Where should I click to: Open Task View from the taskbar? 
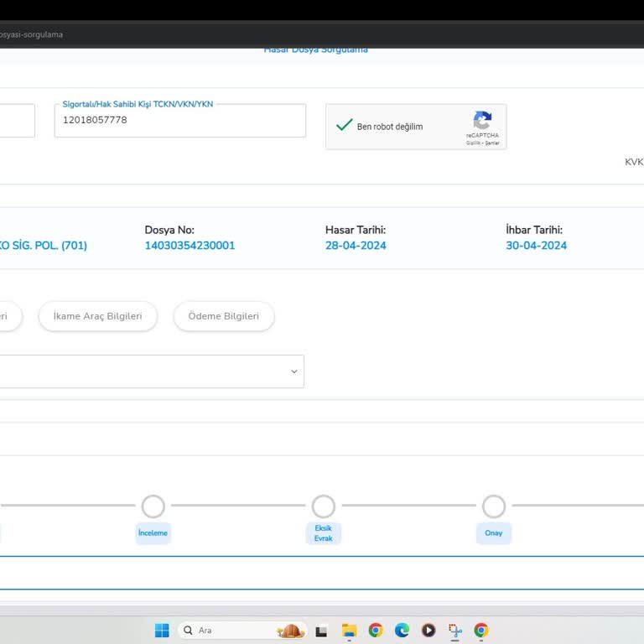pos(321,631)
